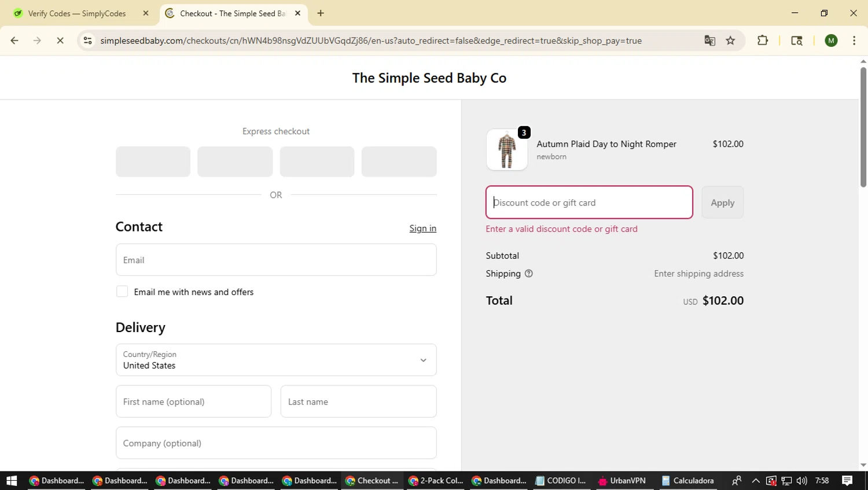Click the first express checkout button
The height and width of the screenshot is (490, 868).
(x=153, y=161)
